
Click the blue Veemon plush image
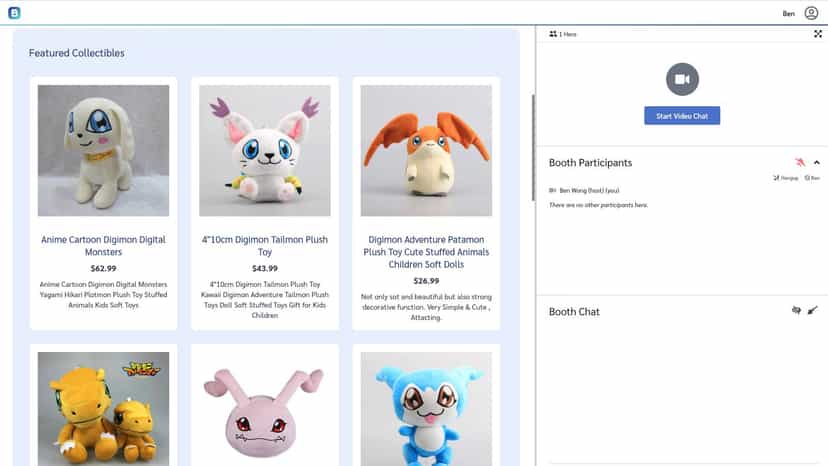coord(426,409)
